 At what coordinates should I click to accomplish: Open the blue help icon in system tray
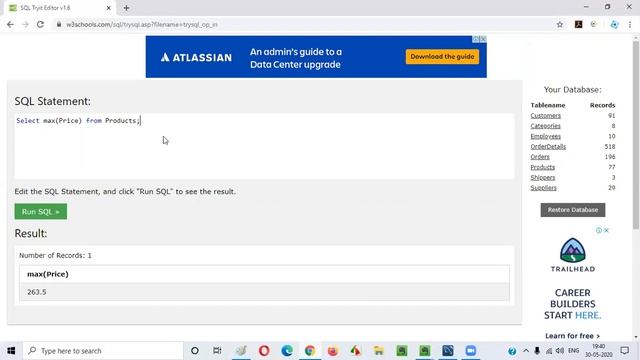512,351
